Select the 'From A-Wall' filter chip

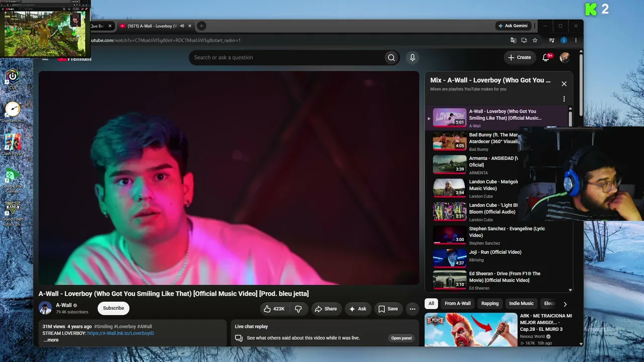[458, 304]
